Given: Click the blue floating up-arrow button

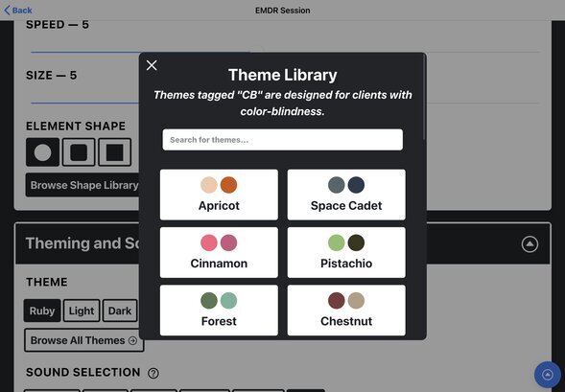Looking at the screenshot, I should point(548,375).
